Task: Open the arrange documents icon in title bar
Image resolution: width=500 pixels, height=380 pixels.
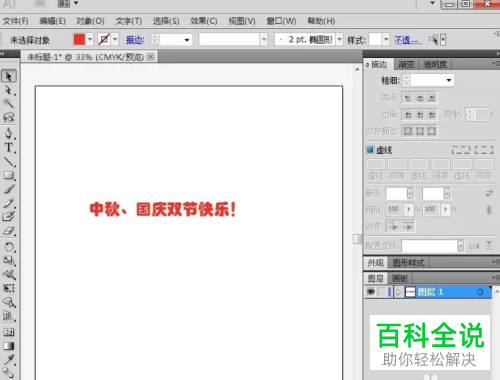Action: 68,3
